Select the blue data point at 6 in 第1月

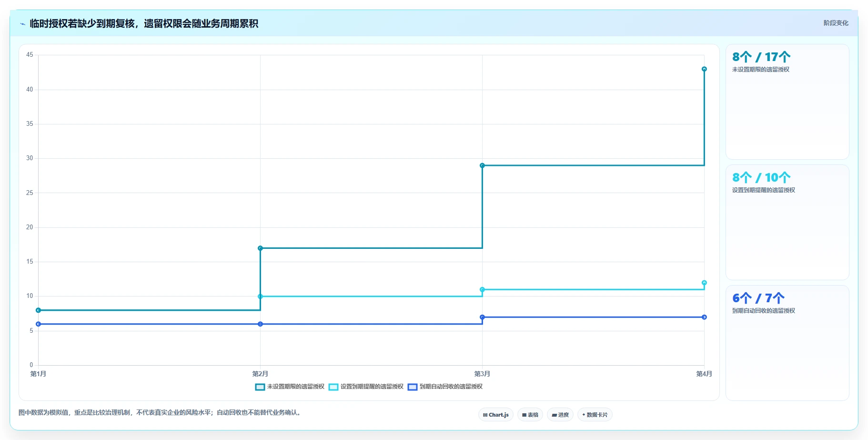tap(39, 324)
